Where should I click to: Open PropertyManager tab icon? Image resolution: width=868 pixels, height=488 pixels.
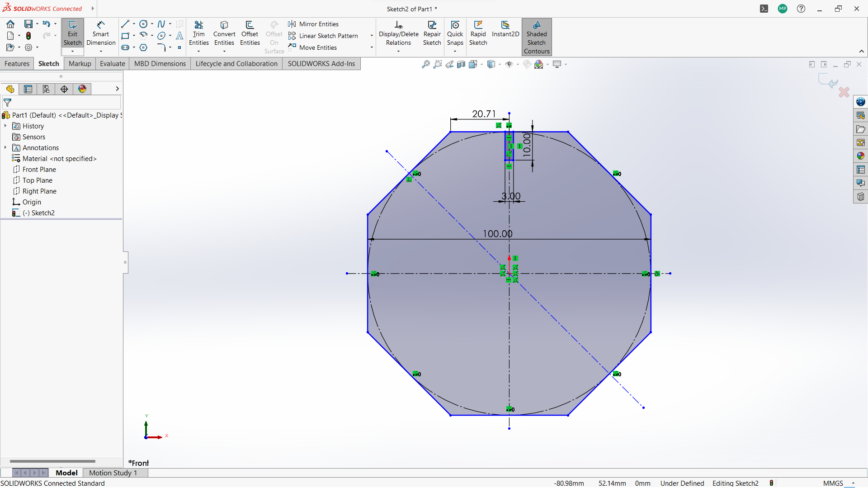click(28, 89)
